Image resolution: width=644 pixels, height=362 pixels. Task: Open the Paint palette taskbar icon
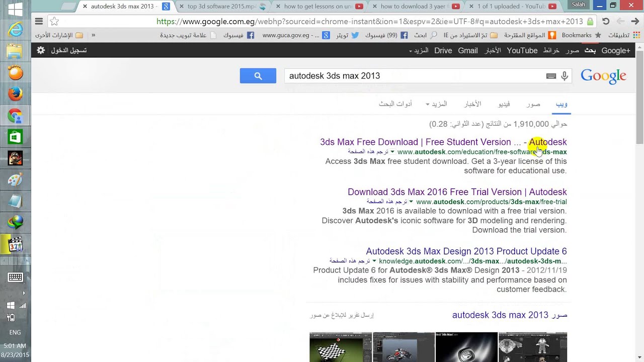tap(15, 179)
